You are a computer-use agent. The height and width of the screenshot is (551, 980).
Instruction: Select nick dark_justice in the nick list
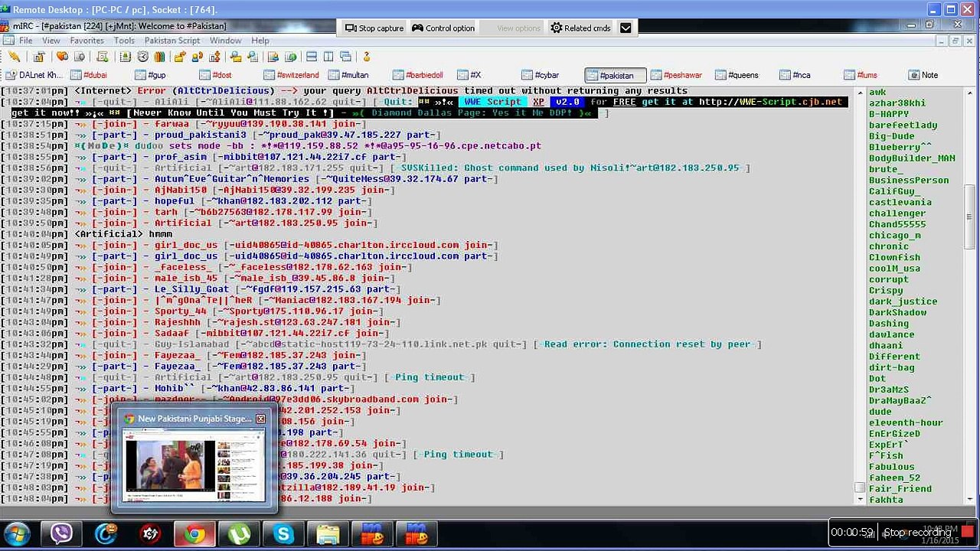pos(903,302)
